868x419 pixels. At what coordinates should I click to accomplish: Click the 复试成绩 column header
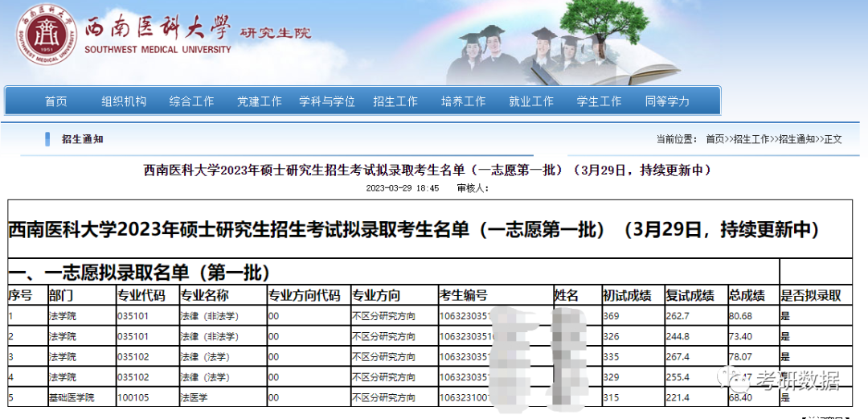690,295
